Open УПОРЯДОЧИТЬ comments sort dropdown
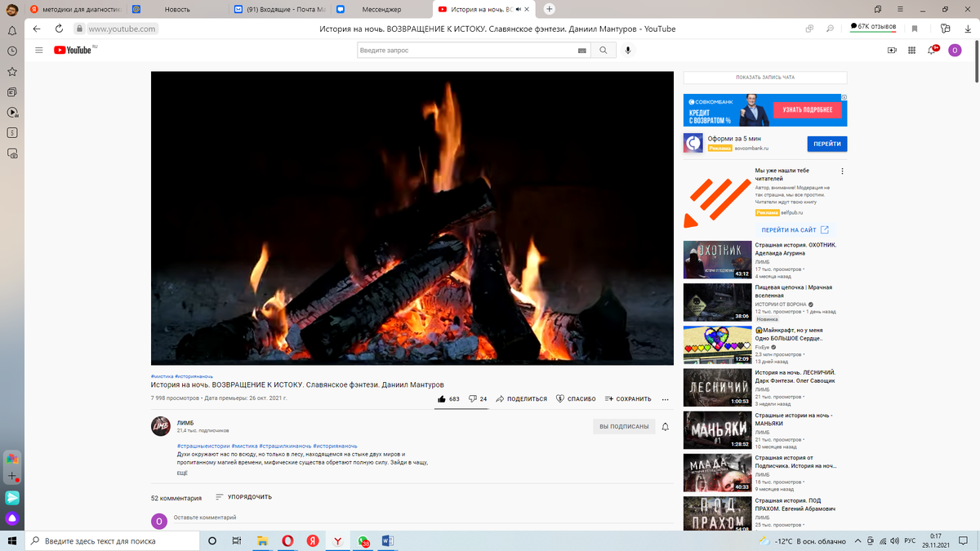 click(x=244, y=497)
